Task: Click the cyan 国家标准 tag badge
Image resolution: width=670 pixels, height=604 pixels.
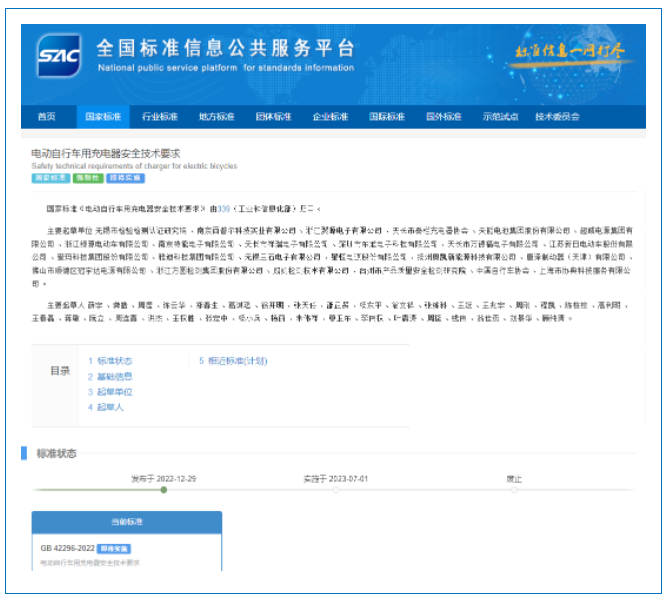Action: (x=51, y=178)
